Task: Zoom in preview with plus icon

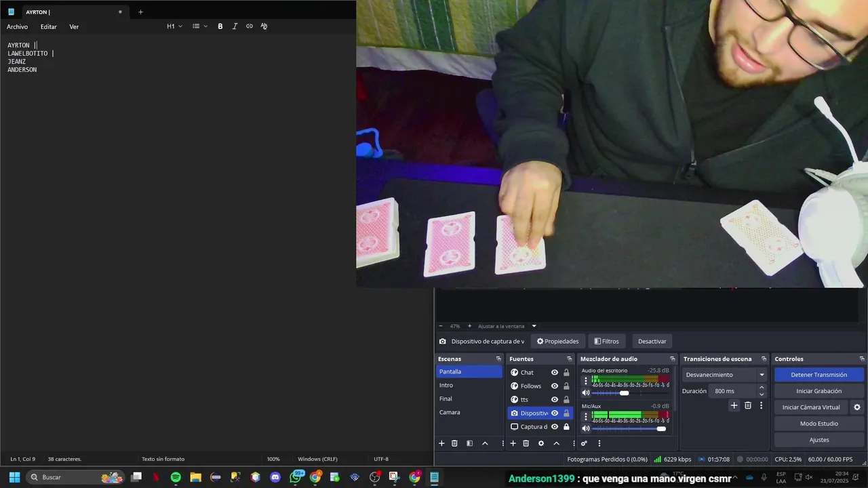Action: pyautogui.click(x=469, y=326)
